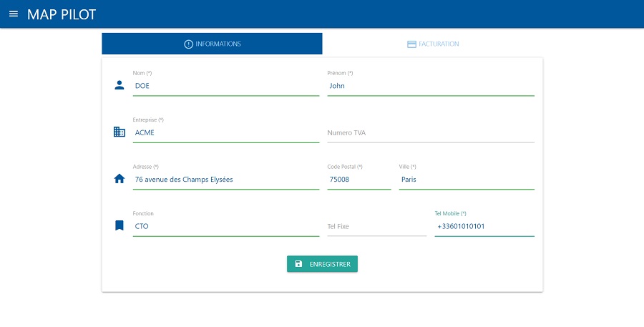The width and height of the screenshot is (644, 327).
Task: Edit the Prénom field with John
Action: click(x=430, y=86)
